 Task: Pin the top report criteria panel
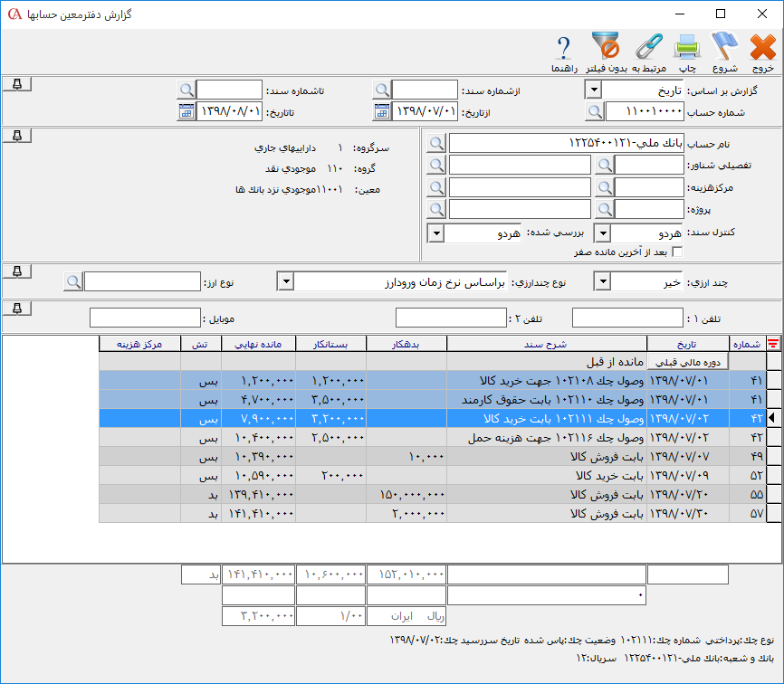pos(17,84)
